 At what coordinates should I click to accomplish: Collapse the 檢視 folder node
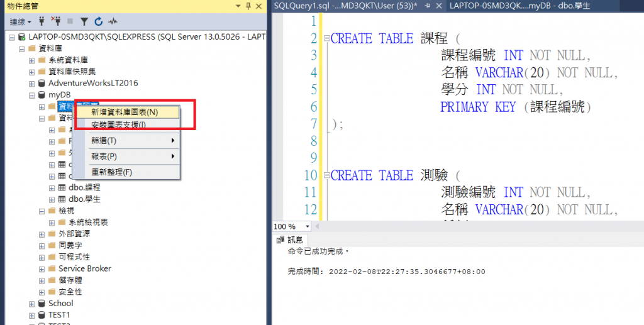tap(42, 211)
